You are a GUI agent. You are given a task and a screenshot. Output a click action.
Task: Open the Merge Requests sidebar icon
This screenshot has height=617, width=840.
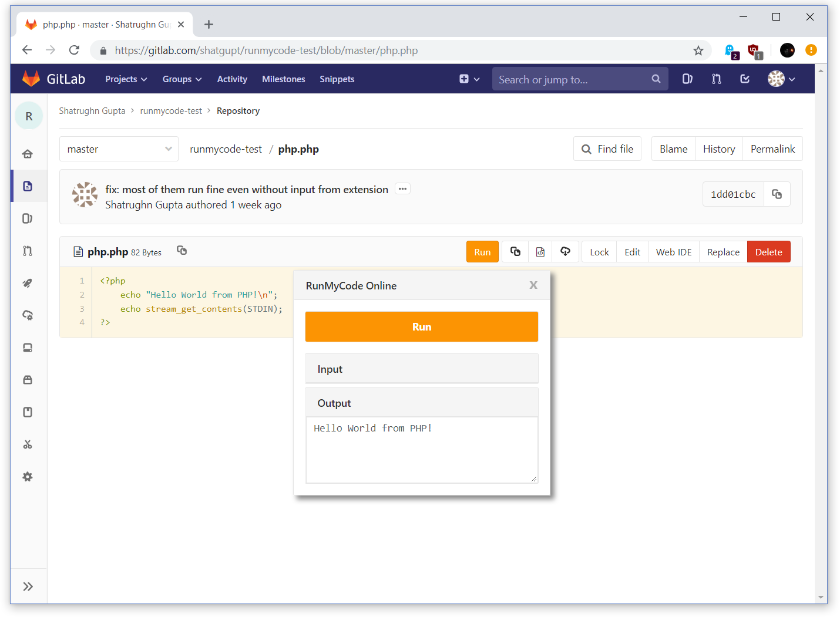pos(28,251)
